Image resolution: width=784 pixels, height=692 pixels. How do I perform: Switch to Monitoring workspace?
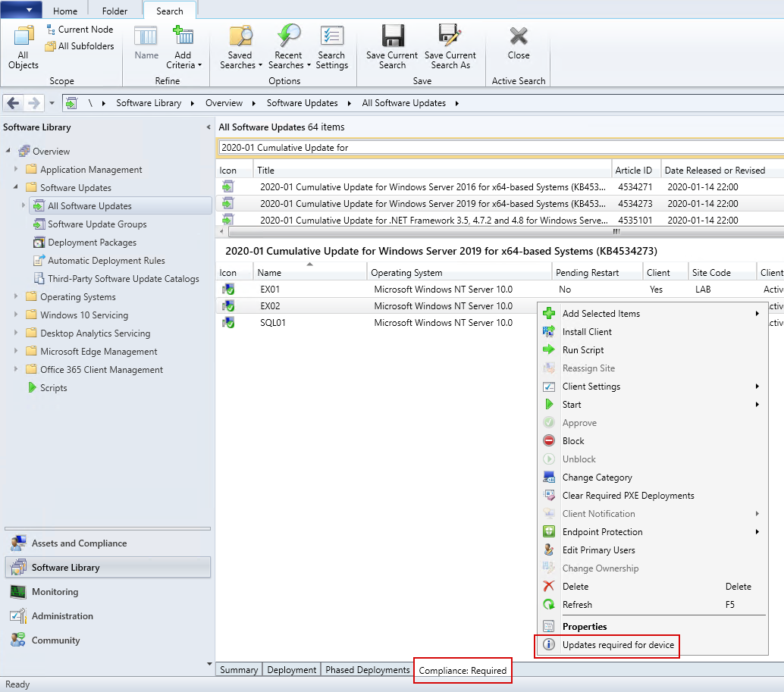(108, 592)
